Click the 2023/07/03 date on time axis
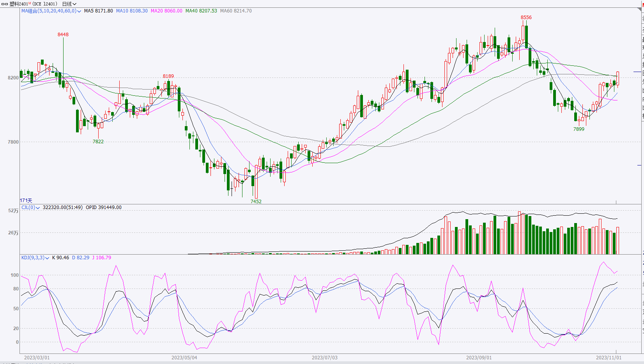 pos(324,357)
